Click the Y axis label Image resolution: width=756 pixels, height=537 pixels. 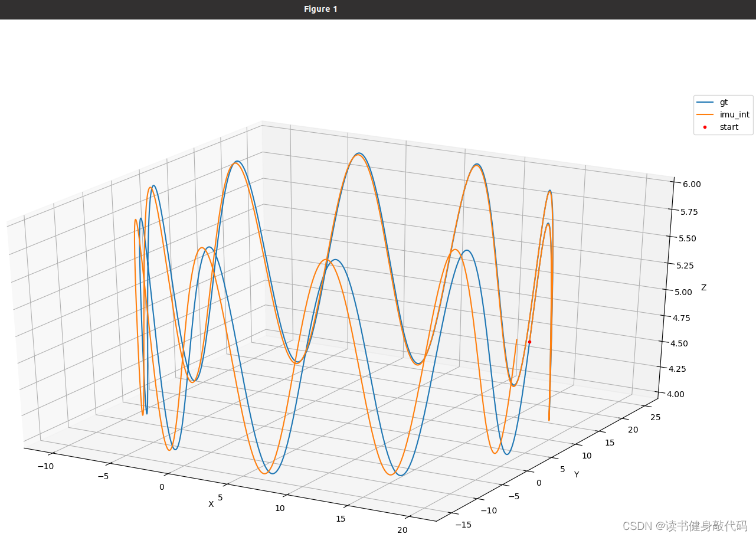click(577, 474)
